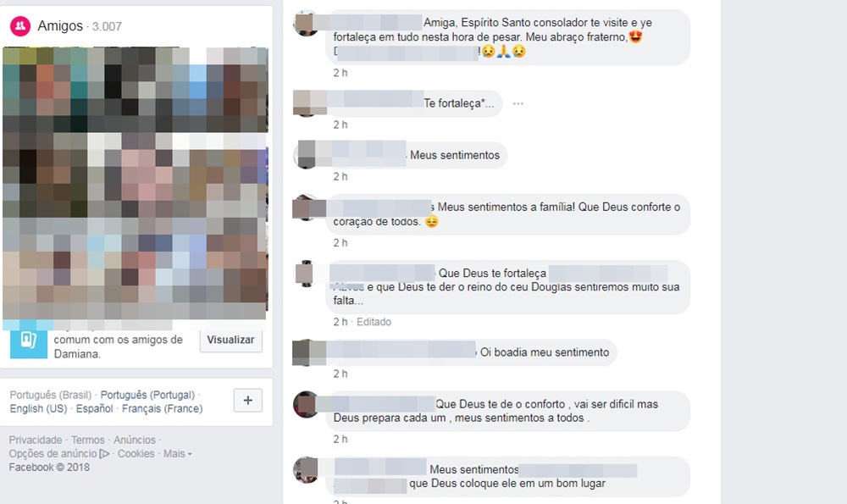The width and height of the screenshot is (847, 504).
Task: Select English (US) language
Action: [38, 408]
